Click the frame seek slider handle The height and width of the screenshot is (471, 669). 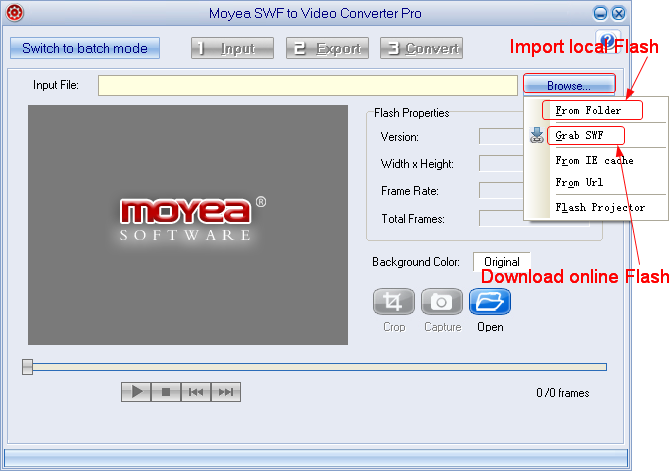click(x=27, y=367)
